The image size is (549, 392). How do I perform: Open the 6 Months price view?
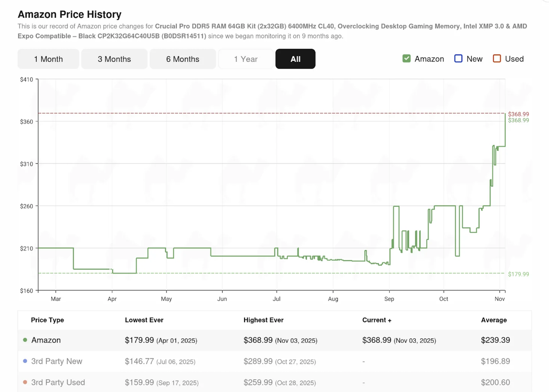(183, 59)
